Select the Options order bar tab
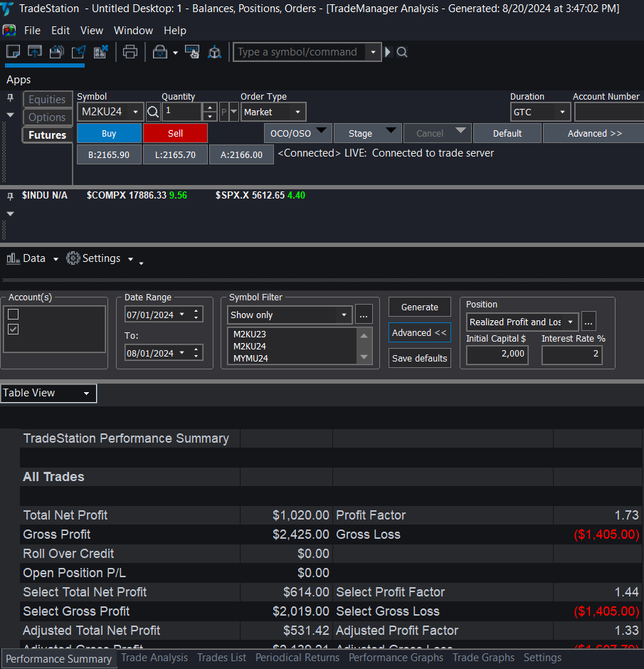Screen dimensions: 644x669 [x=47, y=117]
